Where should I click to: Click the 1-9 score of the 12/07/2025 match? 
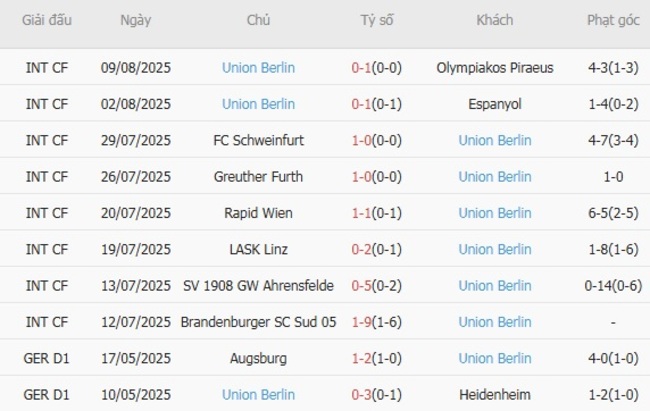361,322
